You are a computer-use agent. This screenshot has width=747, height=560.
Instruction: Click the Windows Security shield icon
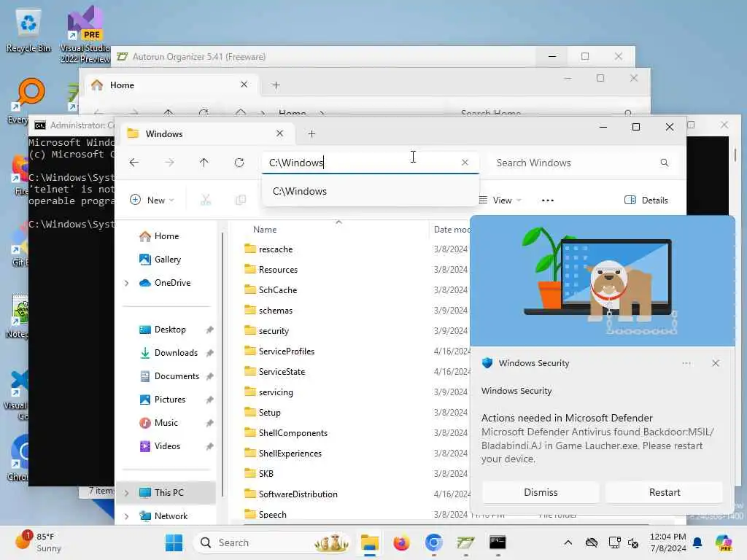tap(487, 363)
